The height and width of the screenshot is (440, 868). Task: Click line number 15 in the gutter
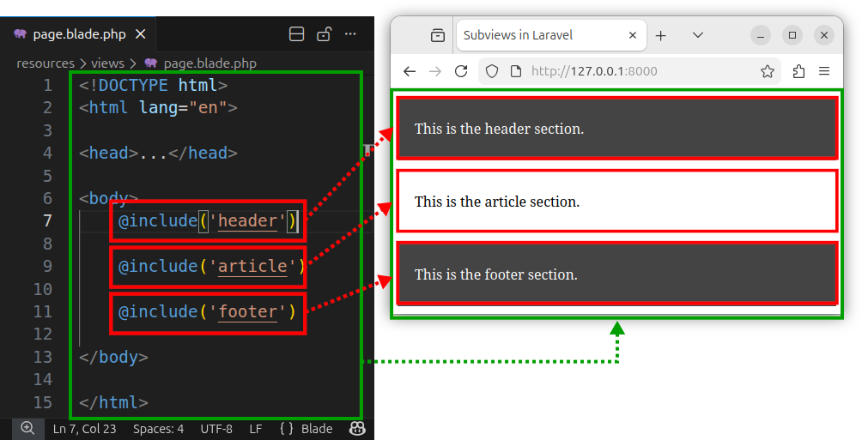[x=43, y=402]
